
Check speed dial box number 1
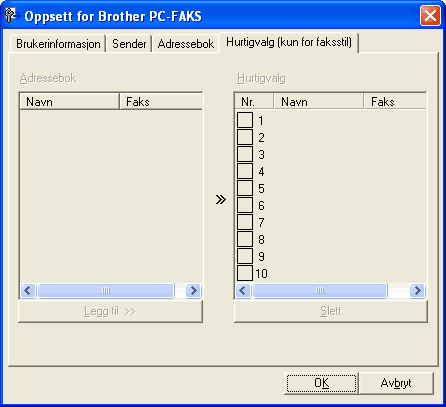pyautogui.click(x=245, y=120)
